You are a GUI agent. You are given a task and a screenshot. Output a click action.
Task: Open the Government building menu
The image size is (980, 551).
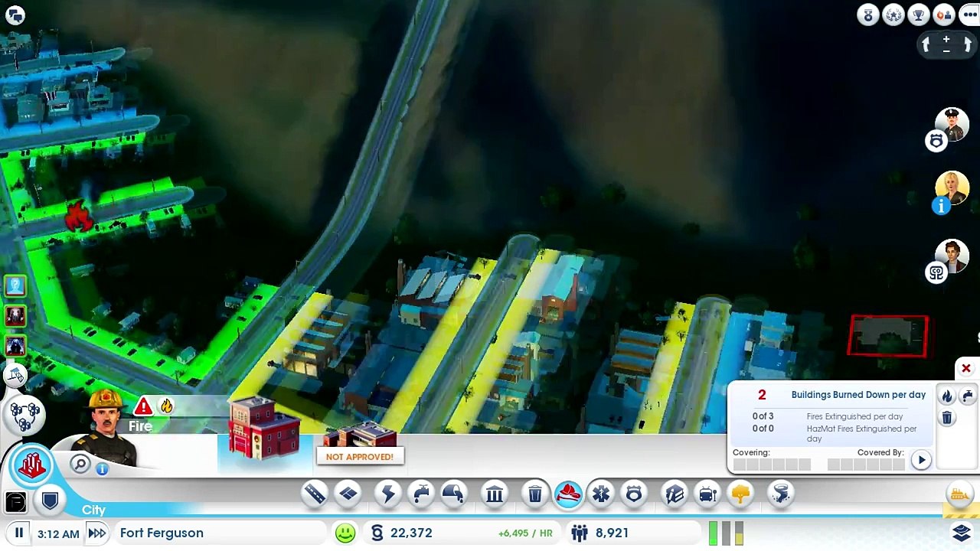[x=495, y=494]
